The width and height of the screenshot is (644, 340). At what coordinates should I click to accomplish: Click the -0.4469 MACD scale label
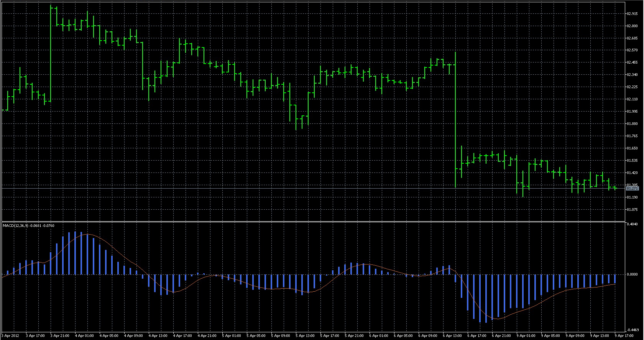coord(632,330)
